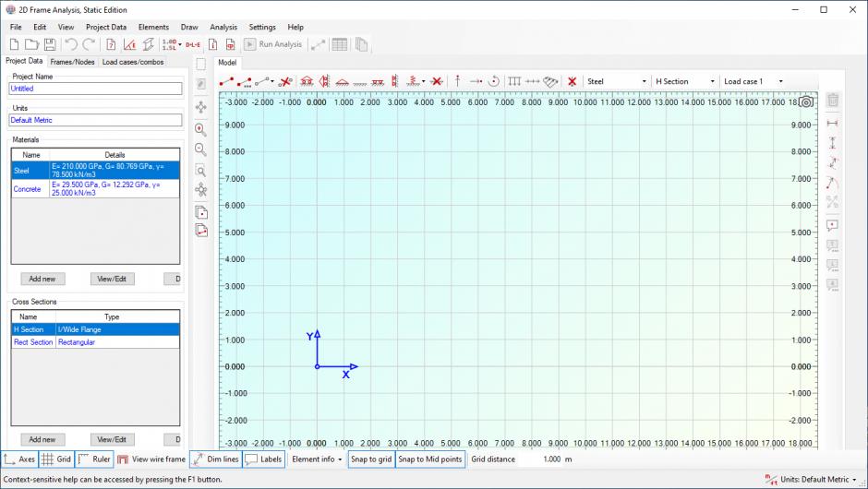868x489 pixels.
Task: Open the File menu
Action: point(16,27)
